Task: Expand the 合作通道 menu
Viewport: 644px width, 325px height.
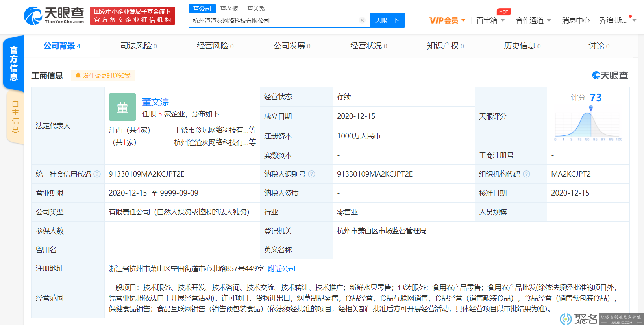Action: point(533,20)
